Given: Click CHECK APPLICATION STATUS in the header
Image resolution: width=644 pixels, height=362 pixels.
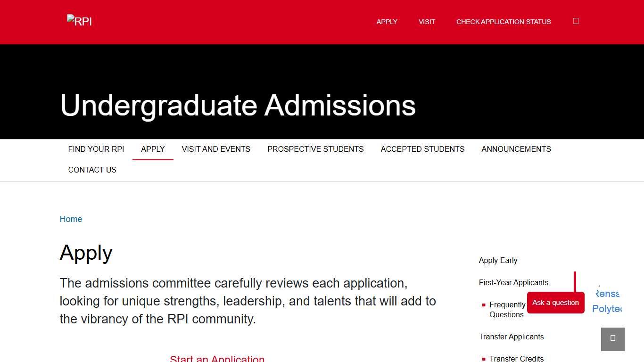Looking at the screenshot, I should (x=504, y=22).
